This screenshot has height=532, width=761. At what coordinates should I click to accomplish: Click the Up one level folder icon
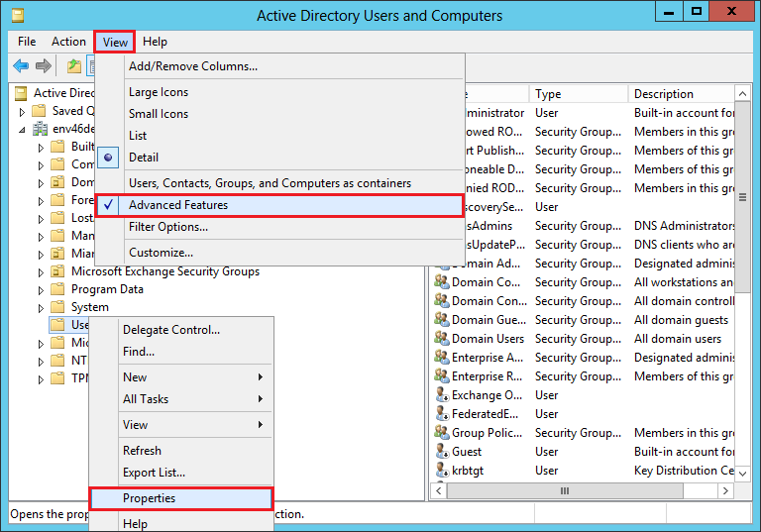[x=73, y=65]
